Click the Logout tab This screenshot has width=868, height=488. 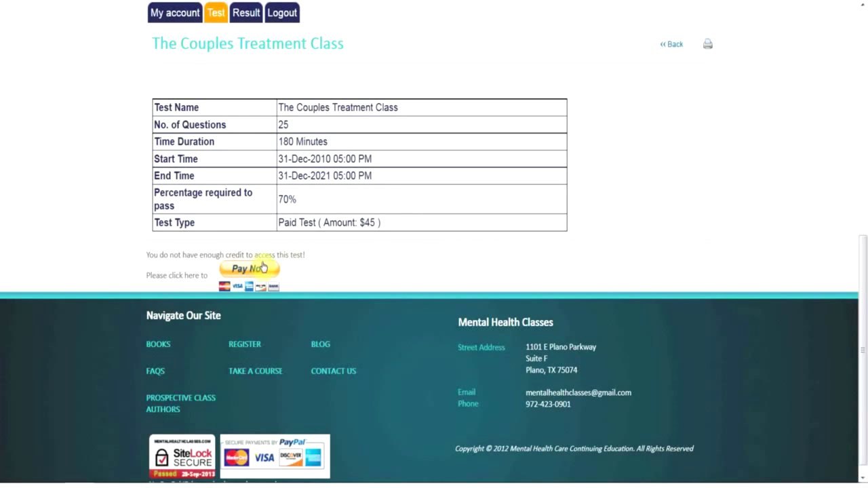[282, 12]
